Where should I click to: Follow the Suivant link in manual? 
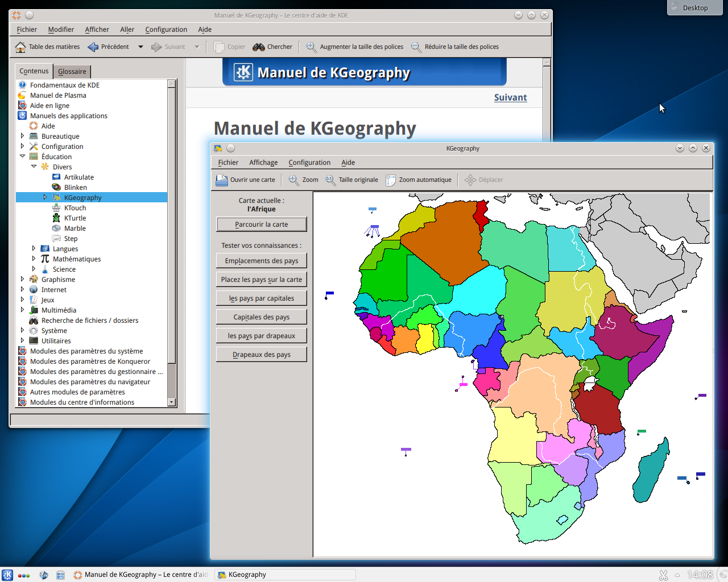pyautogui.click(x=510, y=98)
